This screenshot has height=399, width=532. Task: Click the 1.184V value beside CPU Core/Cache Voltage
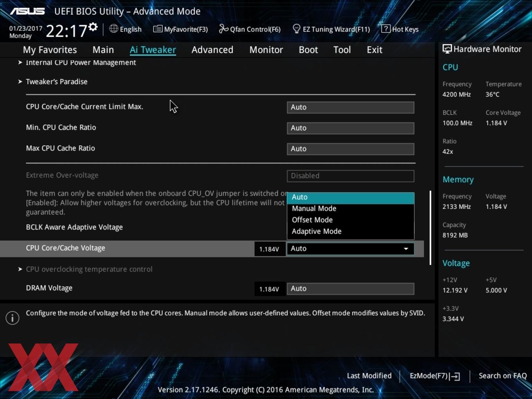point(269,249)
